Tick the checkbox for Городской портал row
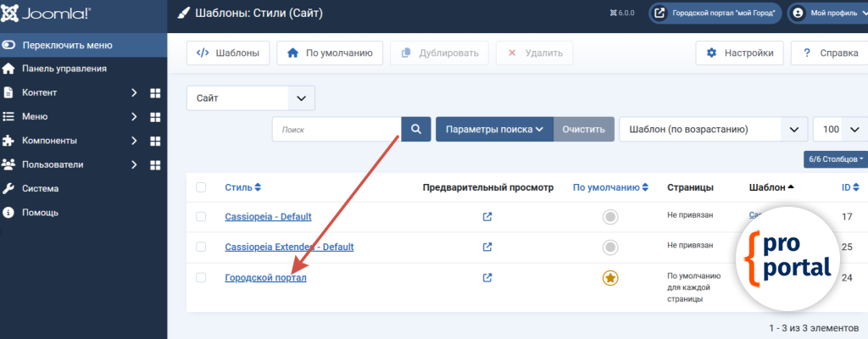Viewport: 868px width, 339px height. pos(201,277)
